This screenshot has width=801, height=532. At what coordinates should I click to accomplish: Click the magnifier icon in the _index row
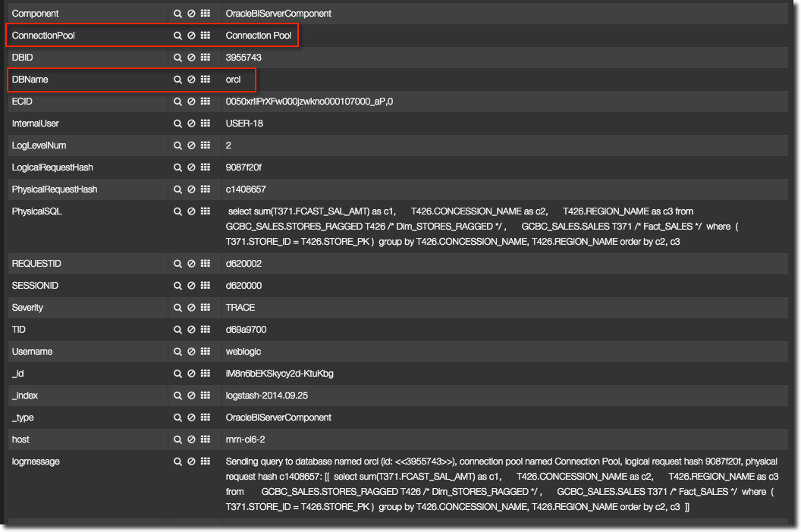click(177, 396)
